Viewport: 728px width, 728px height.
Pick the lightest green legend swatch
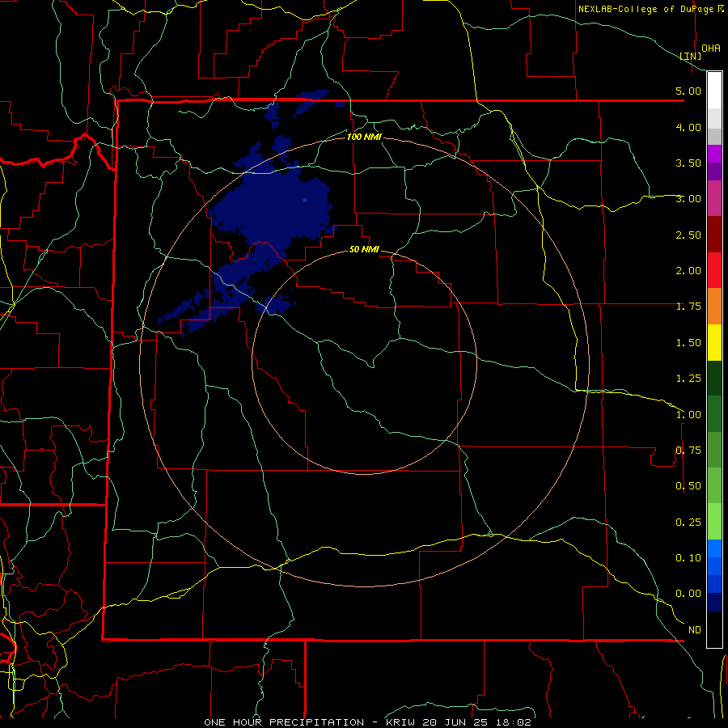(x=714, y=522)
